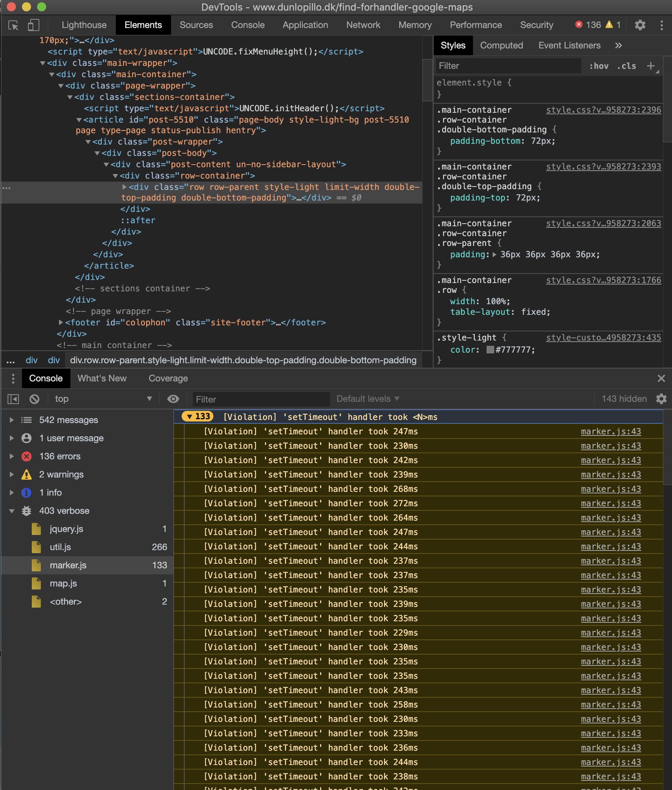Clear the console
The width and height of the screenshot is (672, 790).
(34, 399)
